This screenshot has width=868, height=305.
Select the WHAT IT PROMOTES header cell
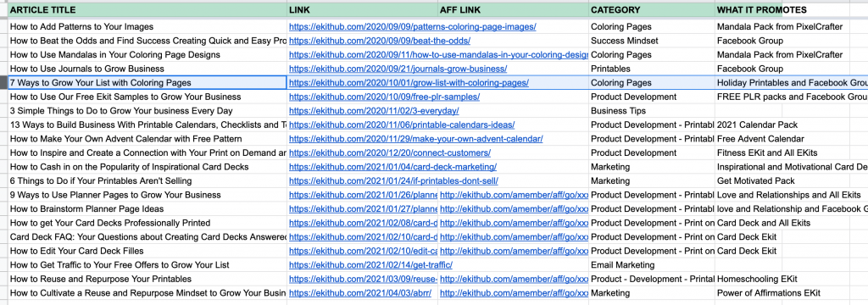point(782,10)
